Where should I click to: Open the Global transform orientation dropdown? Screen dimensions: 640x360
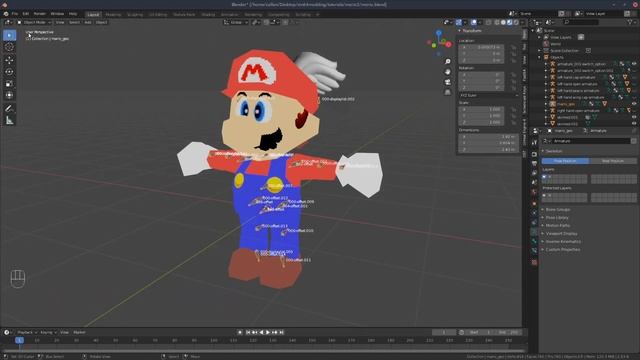coord(236,22)
